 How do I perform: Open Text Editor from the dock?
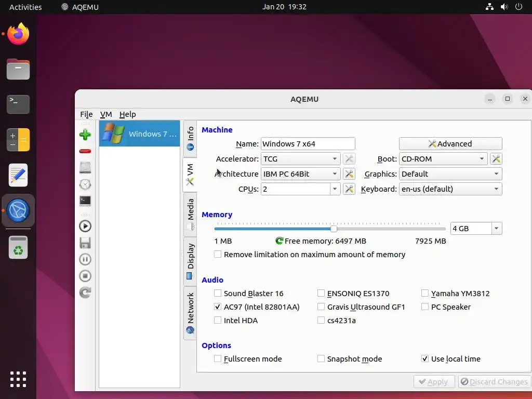pyautogui.click(x=18, y=175)
